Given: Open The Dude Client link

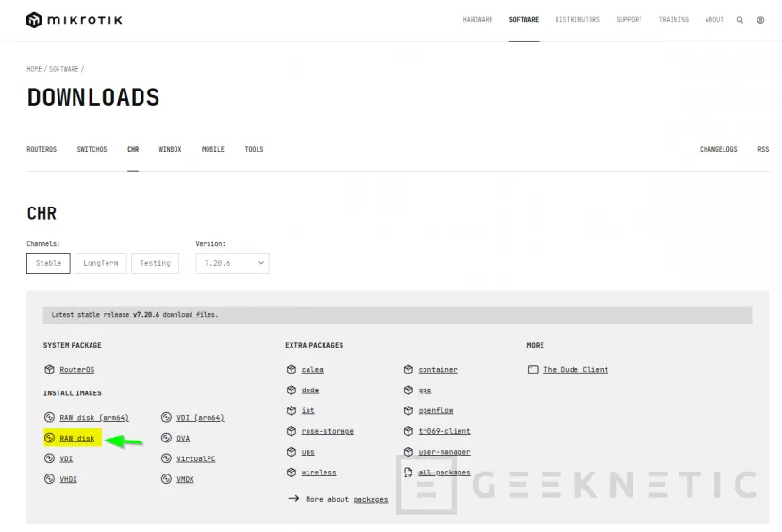Looking at the screenshot, I should pyautogui.click(x=575, y=370).
